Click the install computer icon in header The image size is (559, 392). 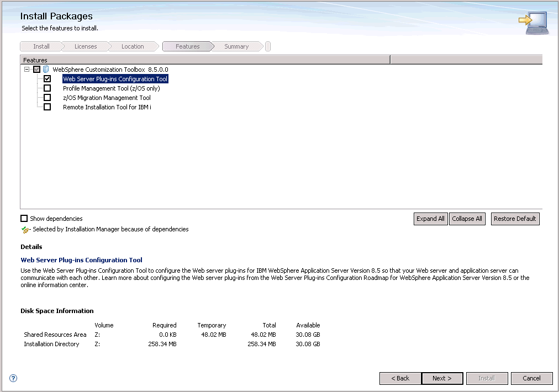tap(534, 22)
